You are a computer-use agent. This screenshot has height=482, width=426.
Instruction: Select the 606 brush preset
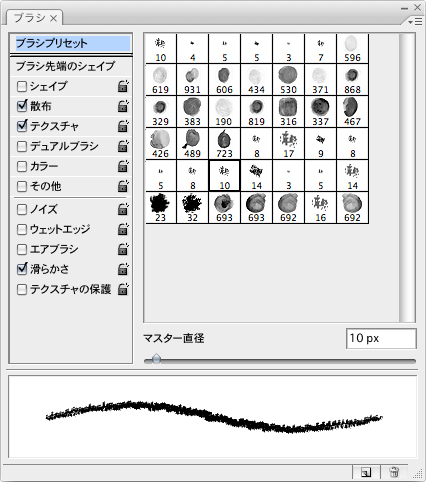224,80
